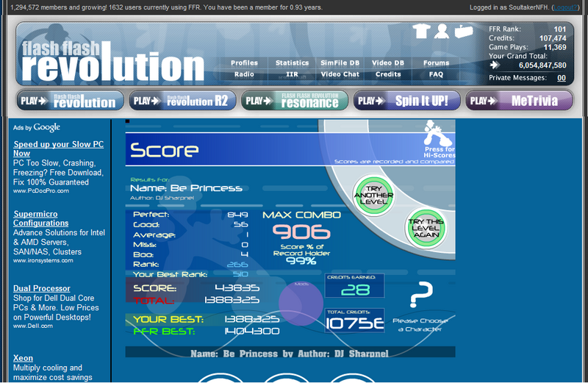Select the Forums navigation item
Image resolution: width=588 pixels, height=383 pixels.
coord(436,63)
